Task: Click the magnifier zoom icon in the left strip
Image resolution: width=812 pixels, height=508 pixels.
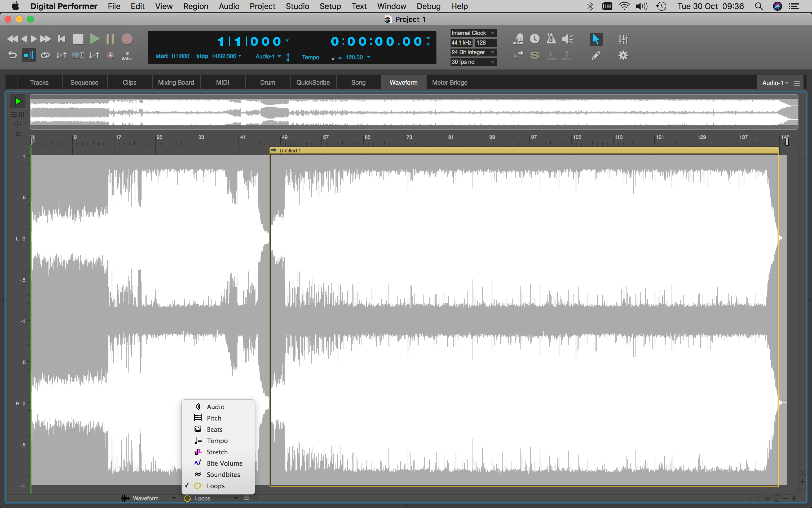Action: (x=18, y=134)
